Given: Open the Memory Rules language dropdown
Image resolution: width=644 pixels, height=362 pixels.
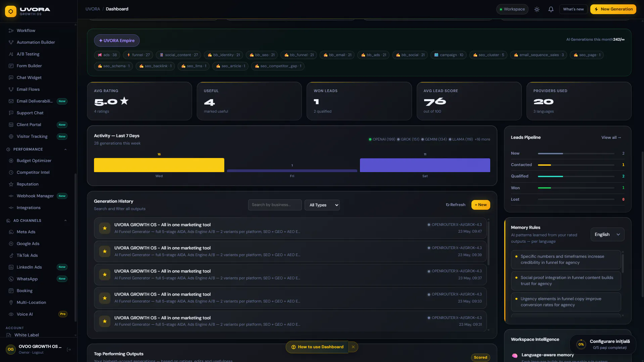Looking at the screenshot, I should (x=607, y=235).
